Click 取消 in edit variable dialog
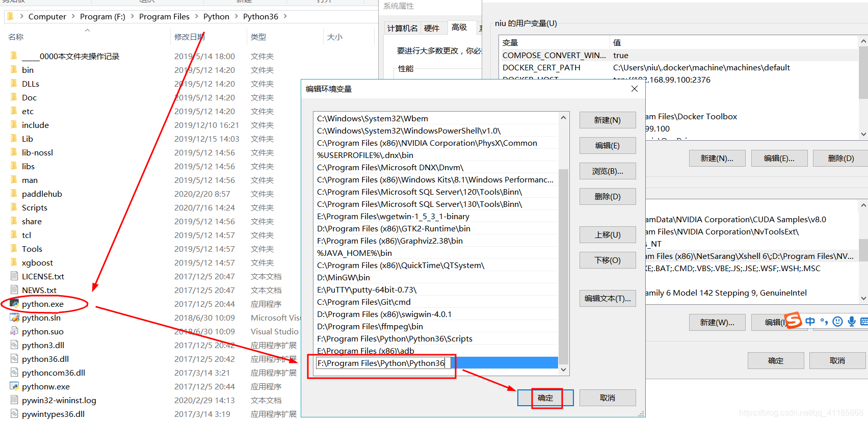Image resolution: width=868 pixels, height=422 pixels. [608, 398]
